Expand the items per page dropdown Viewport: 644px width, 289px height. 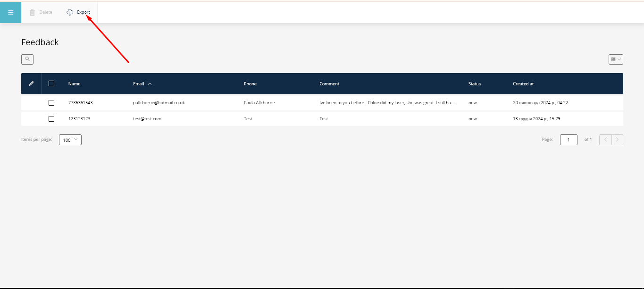pyautogui.click(x=70, y=140)
